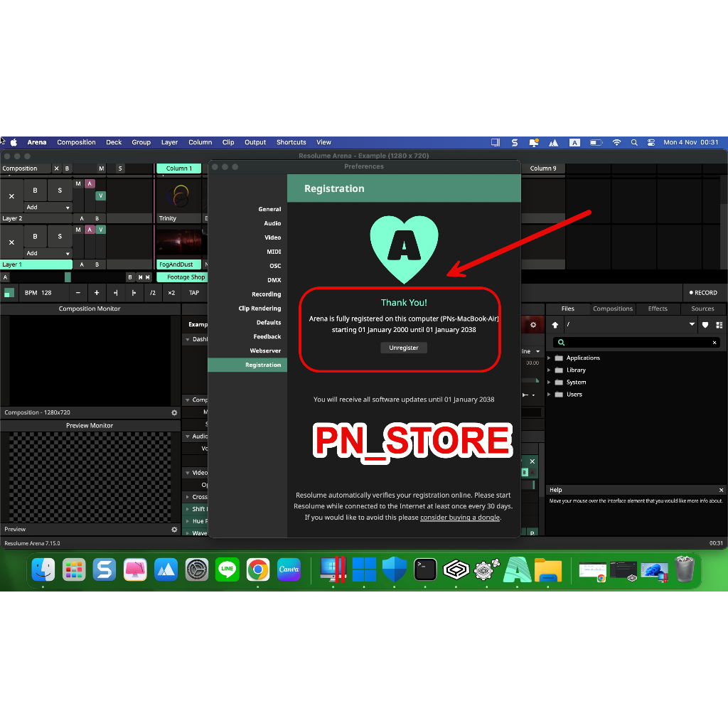This screenshot has width=728, height=728.
Task: Decrease BPM with minus button
Action: (x=78, y=293)
